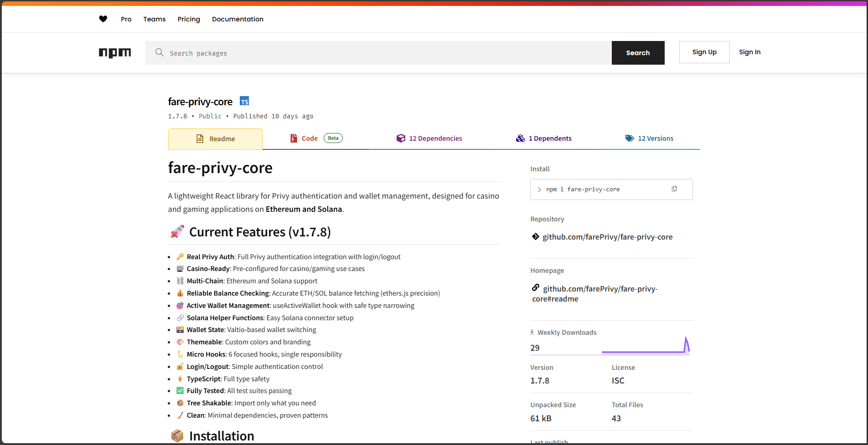Switch to the Code tab
The height and width of the screenshot is (445, 868).
316,138
